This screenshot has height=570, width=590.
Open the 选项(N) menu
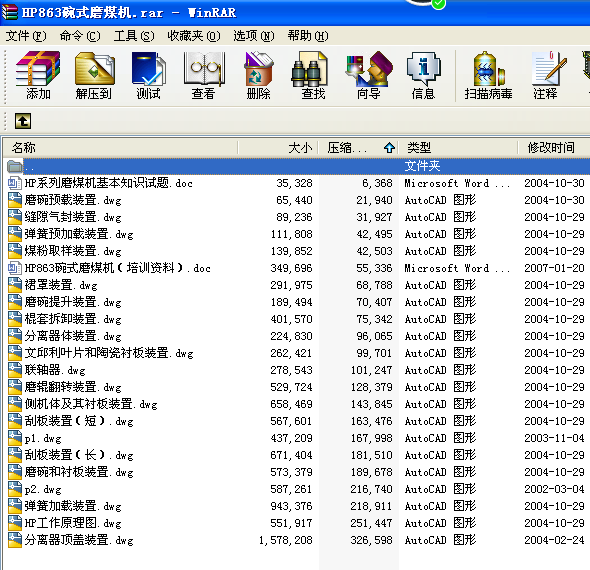click(x=254, y=36)
